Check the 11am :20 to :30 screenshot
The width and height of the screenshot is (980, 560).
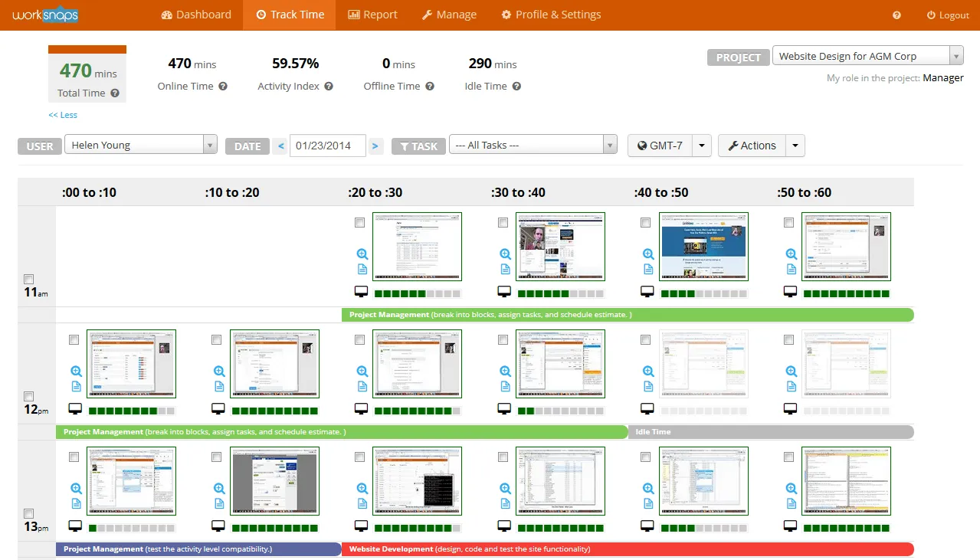[360, 222]
